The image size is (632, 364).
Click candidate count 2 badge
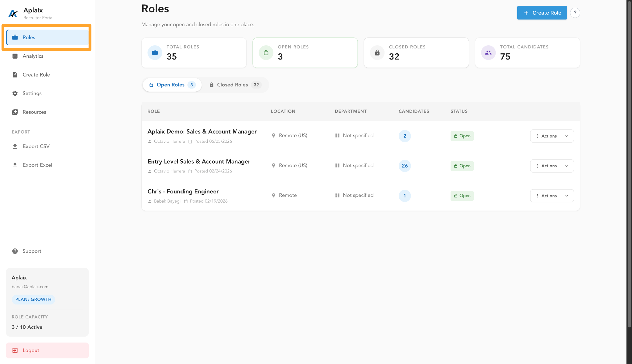point(405,136)
